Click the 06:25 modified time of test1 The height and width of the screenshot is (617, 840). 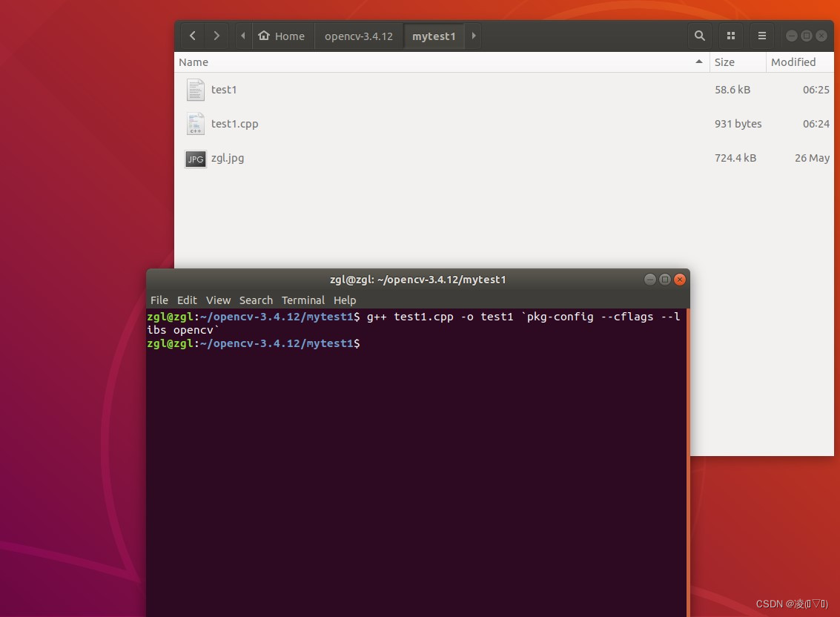[816, 90]
